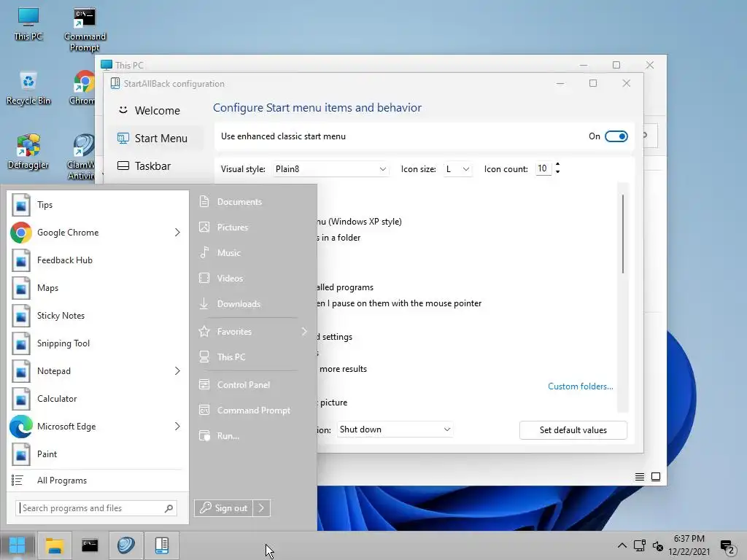The image size is (747, 560).
Task: Select the Start Menu section in sidebar
Action: [156, 138]
